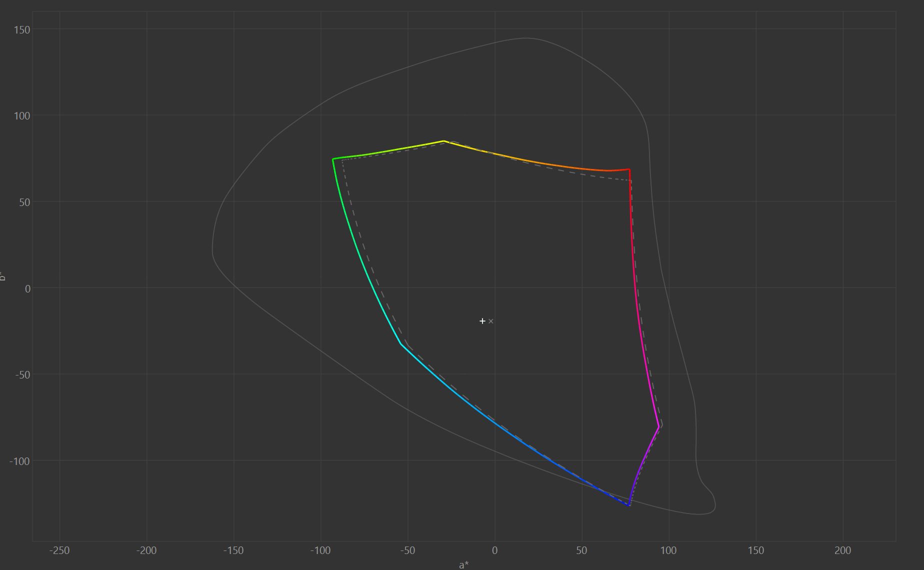924x570 pixels.
Task: Click the blue corner at the gamut bottom
Action: point(628,505)
